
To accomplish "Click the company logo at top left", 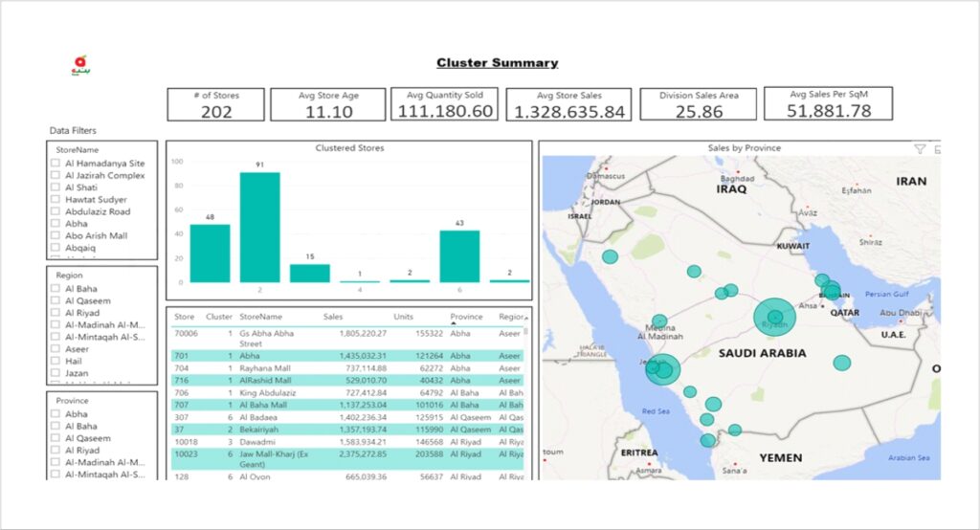I will coord(79,65).
